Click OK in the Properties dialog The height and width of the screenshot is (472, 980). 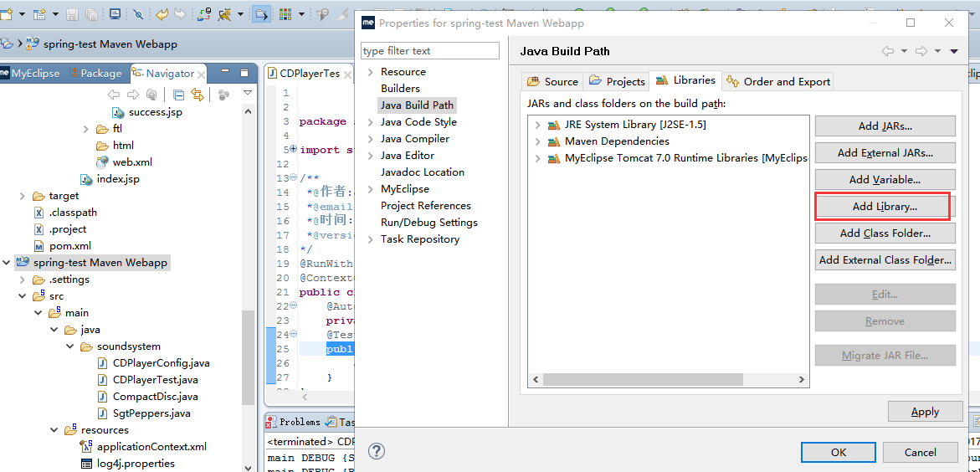pyautogui.click(x=839, y=452)
